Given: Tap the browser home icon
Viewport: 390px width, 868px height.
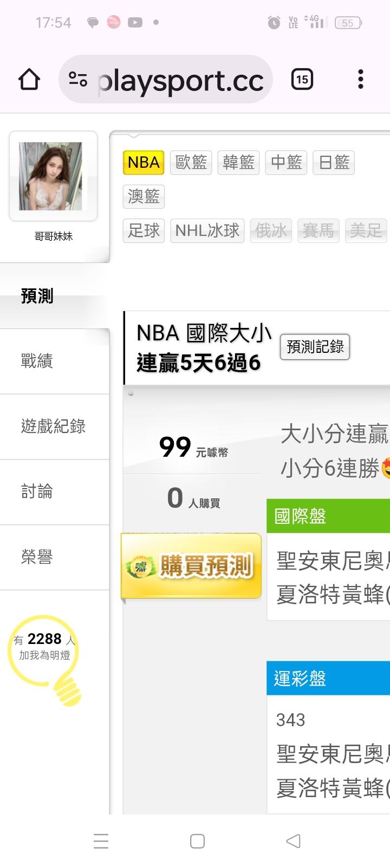Looking at the screenshot, I should pyautogui.click(x=29, y=80).
